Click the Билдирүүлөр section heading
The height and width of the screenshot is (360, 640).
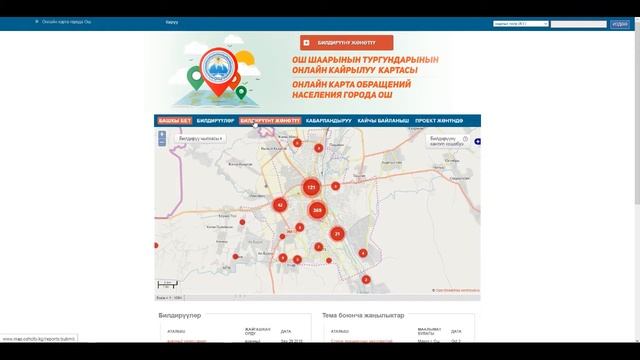(180, 316)
